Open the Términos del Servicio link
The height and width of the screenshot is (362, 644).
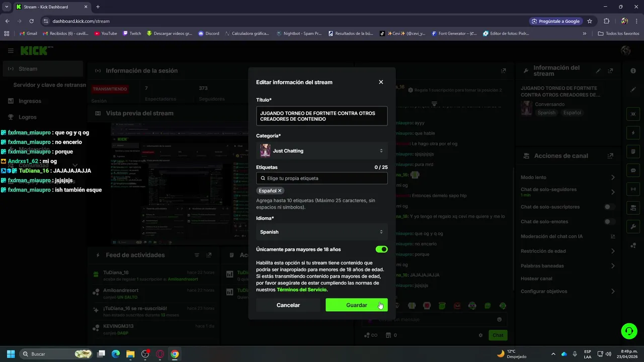pos(302,290)
